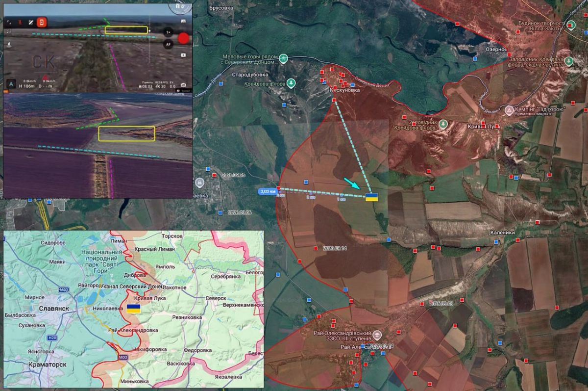Click the H20 road shield on overview map

(52, 338)
